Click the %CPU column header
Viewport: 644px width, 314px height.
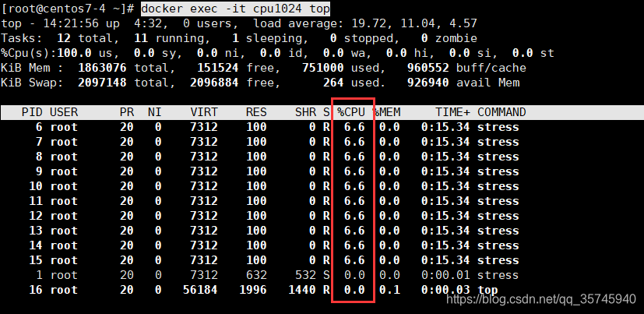pos(351,112)
